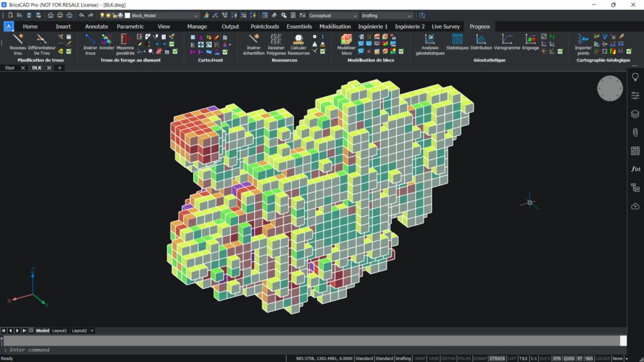Toggle DYN input in status bar
The width and height of the screenshot is (644, 362).
click(557, 358)
